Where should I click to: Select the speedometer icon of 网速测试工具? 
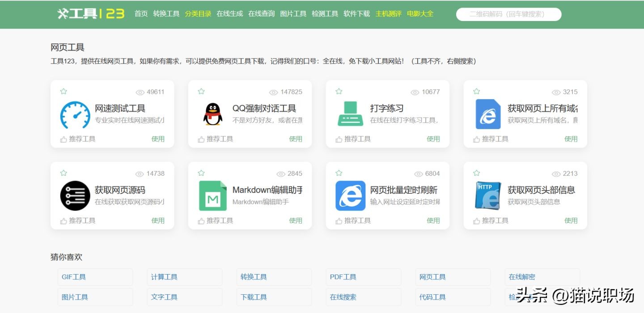tap(75, 114)
